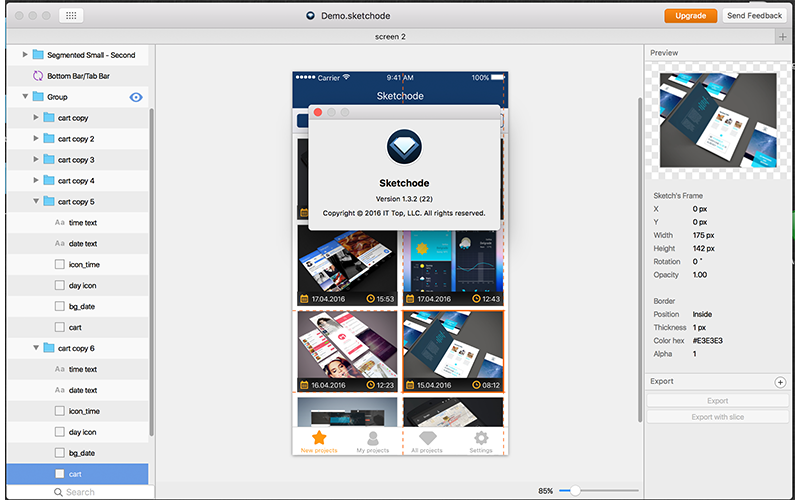This screenshot has width=800, height=500.
Task: Click the cart copy 3 folder icon
Action: 48,159
